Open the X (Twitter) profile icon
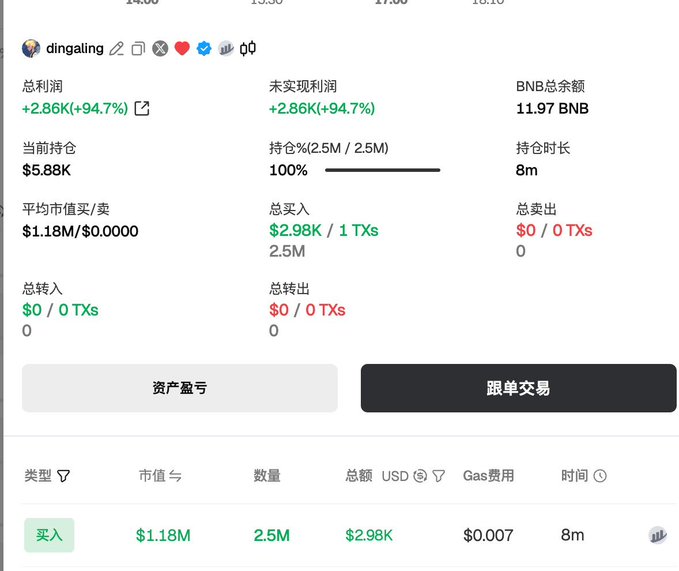The height and width of the screenshot is (571, 679). coord(160,48)
